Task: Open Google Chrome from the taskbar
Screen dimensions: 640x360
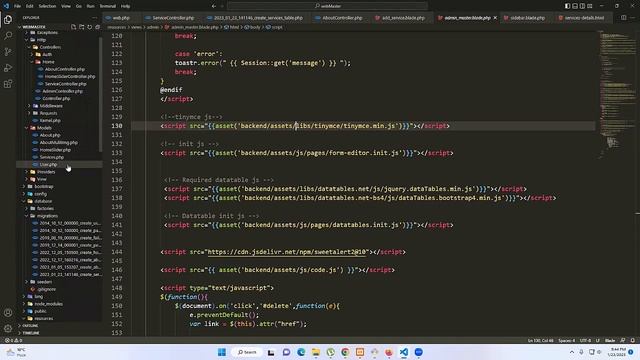Action: click(x=345, y=352)
